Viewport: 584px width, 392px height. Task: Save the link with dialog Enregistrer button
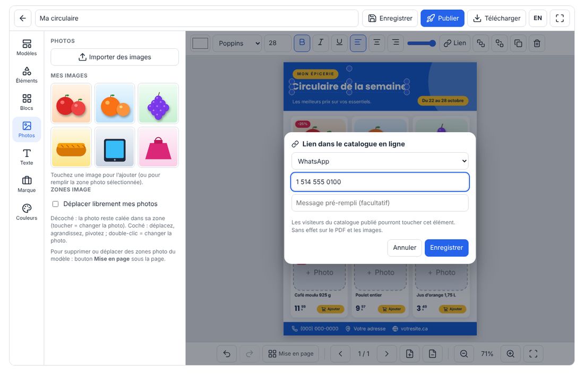(446, 248)
